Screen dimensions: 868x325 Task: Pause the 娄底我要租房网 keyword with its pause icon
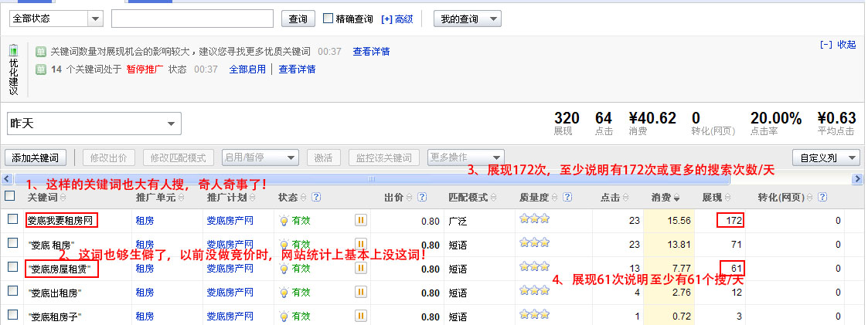click(x=360, y=220)
